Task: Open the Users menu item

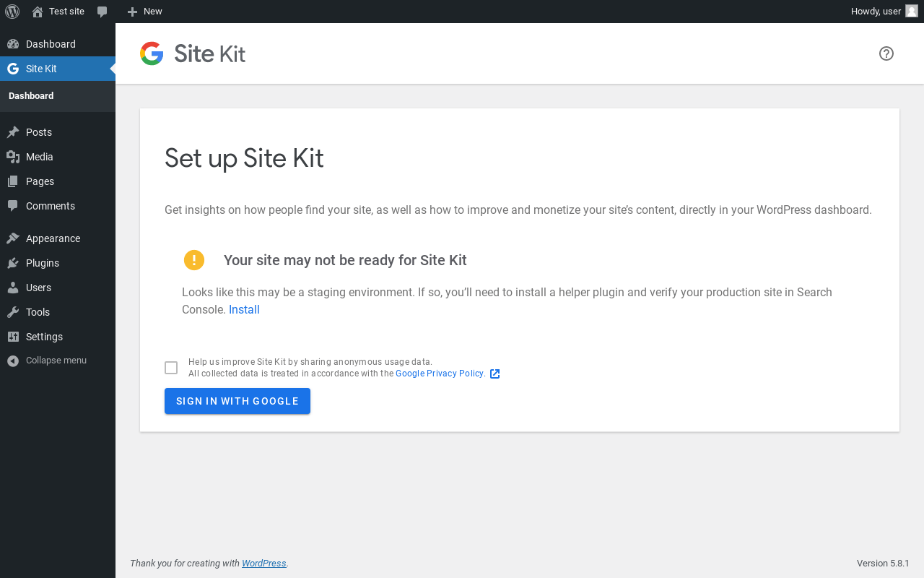Action: tap(38, 288)
